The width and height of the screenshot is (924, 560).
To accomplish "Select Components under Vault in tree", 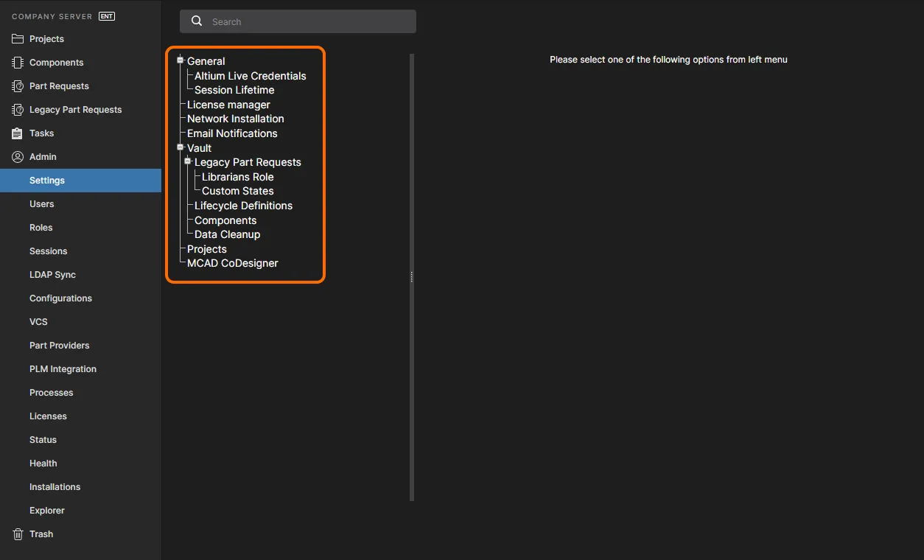I will (225, 220).
